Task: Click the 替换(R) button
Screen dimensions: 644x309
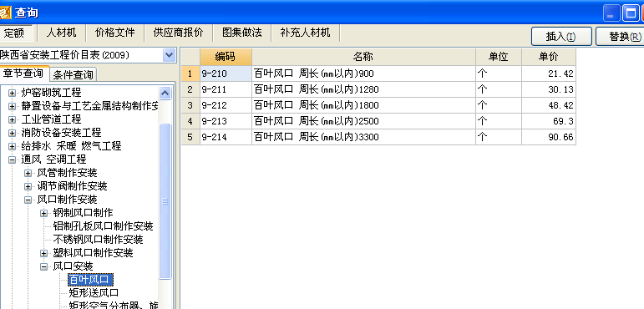Action: pyautogui.click(x=621, y=37)
